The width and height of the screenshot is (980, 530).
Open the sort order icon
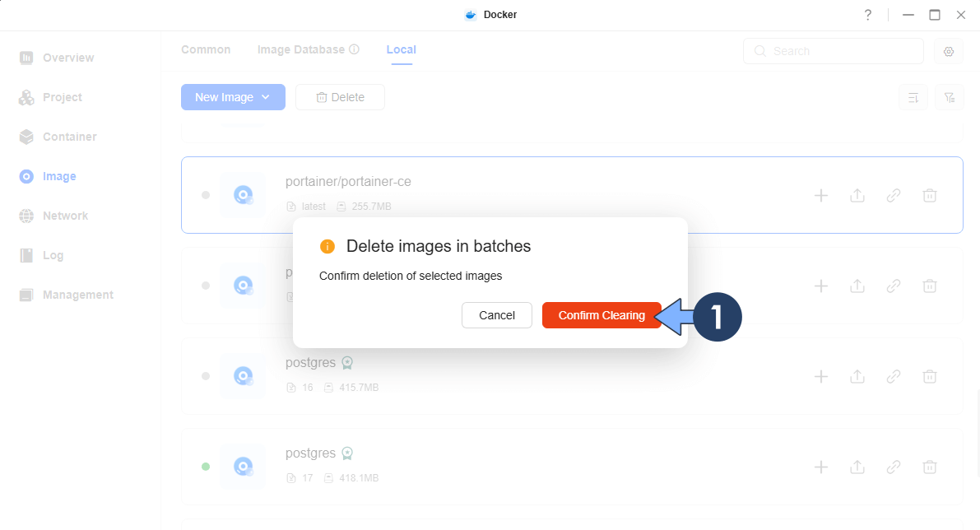click(913, 97)
